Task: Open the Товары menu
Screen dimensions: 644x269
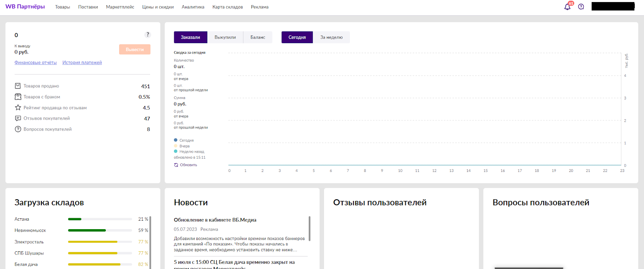Action: pyautogui.click(x=62, y=7)
